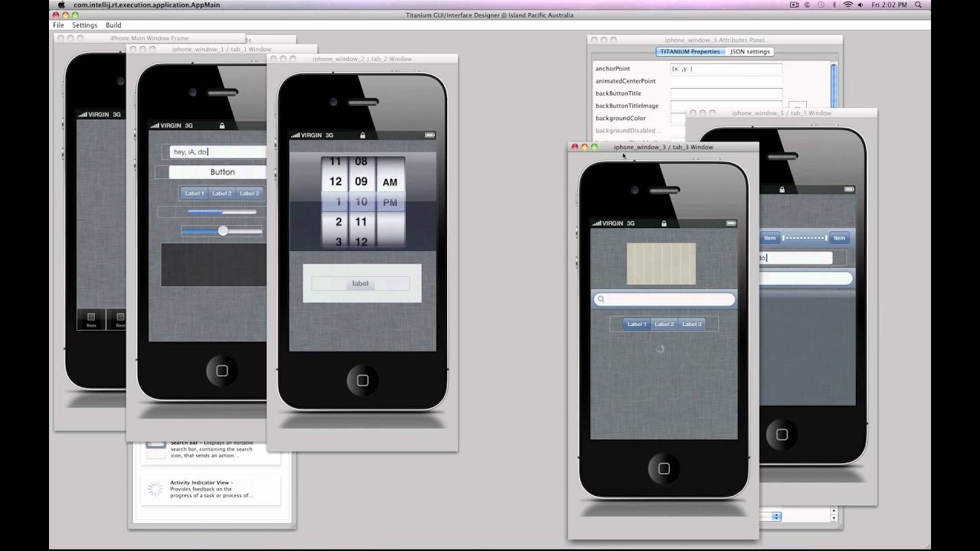980x551 pixels.
Task: Click the 'label' element in tab_2 window
Action: 360,283
